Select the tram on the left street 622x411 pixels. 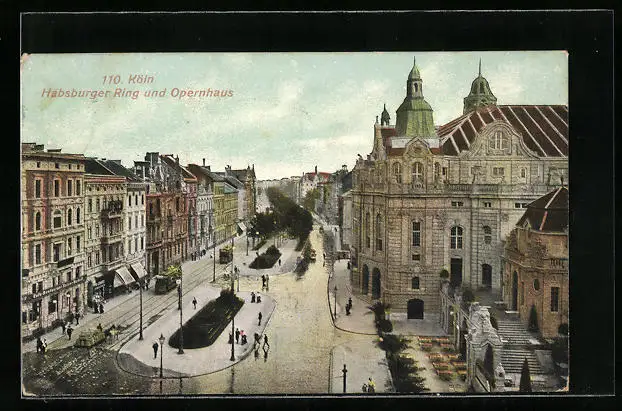tap(165, 283)
